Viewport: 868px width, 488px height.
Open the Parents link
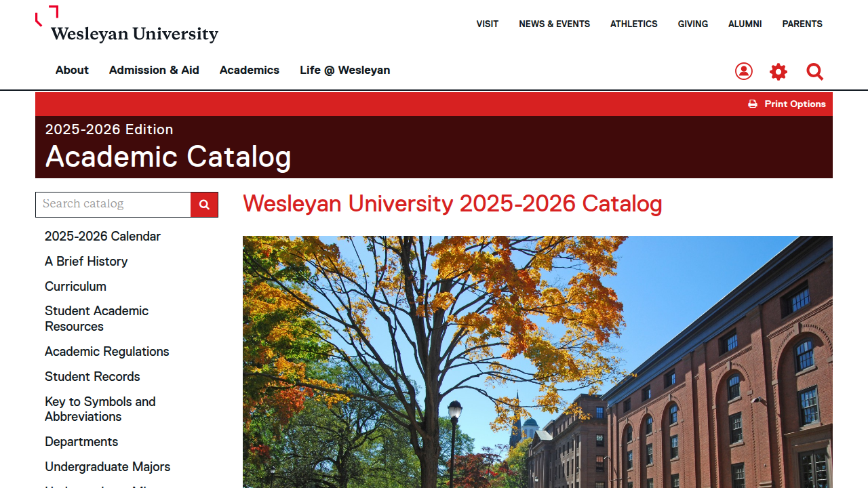802,24
